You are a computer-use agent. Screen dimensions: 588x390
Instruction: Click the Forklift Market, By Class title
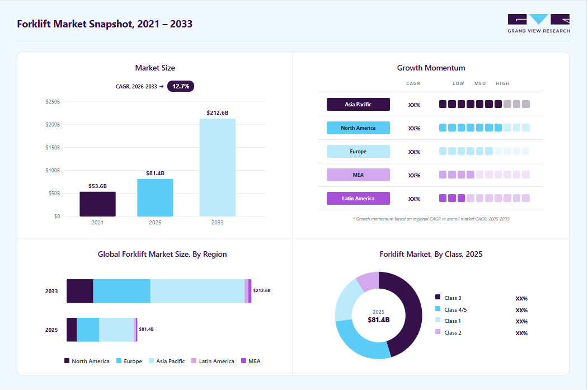point(431,254)
